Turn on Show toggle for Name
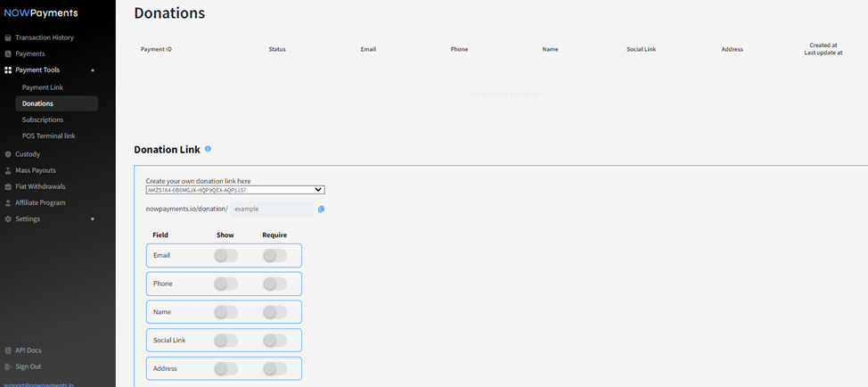The width and height of the screenshot is (868, 387). (225, 312)
